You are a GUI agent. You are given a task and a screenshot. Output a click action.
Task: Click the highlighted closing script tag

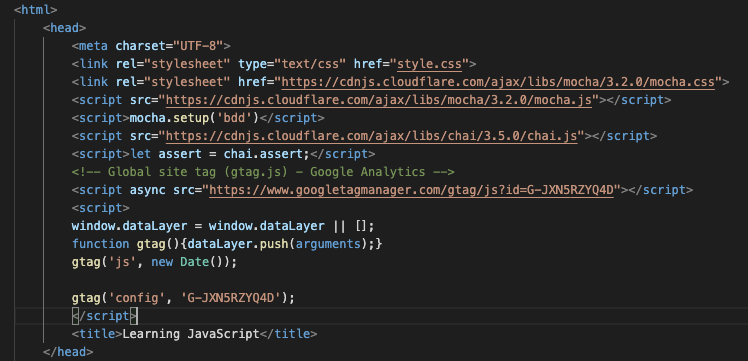pos(104,316)
